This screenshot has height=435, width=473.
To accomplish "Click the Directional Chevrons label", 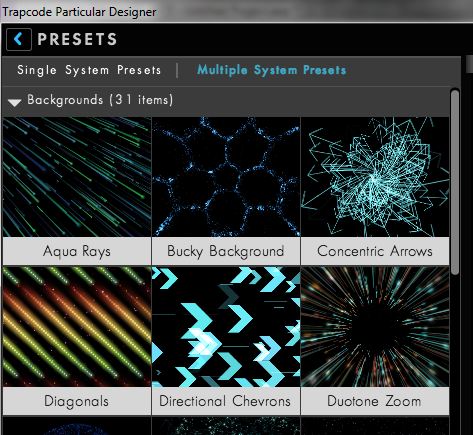I will click(x=226, y=401).
